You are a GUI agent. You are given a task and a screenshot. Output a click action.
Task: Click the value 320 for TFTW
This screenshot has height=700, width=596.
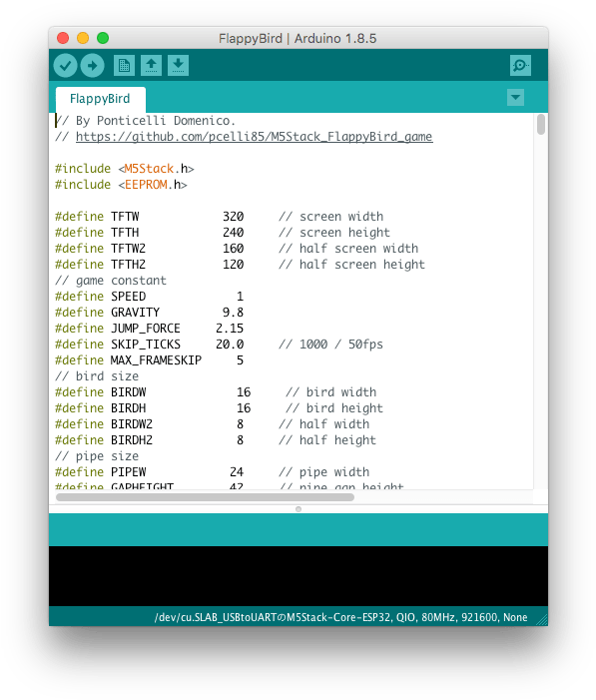click(x=233, y=217)
